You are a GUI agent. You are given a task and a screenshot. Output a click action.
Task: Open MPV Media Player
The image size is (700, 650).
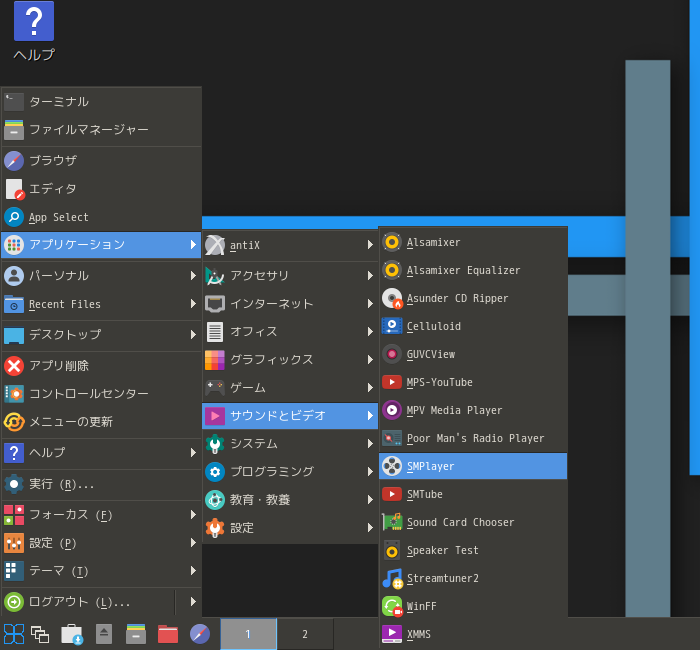coord(473,410)
